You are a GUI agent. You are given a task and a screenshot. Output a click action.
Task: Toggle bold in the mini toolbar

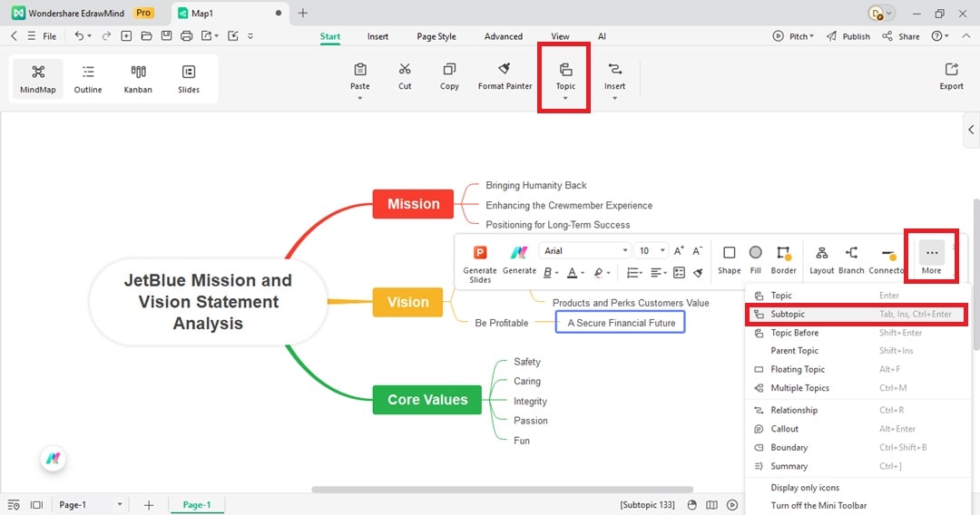pos(547,273)
